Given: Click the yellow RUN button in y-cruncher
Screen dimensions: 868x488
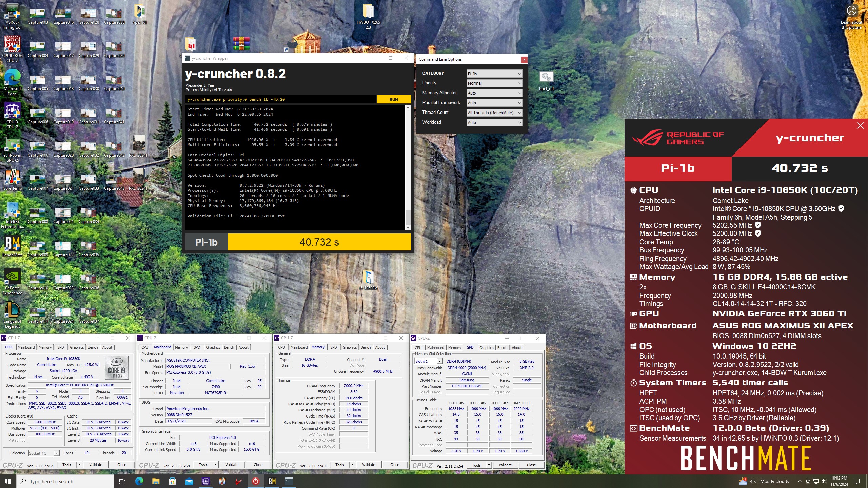Looking at the screenshot, I should [x=394, y=99].
